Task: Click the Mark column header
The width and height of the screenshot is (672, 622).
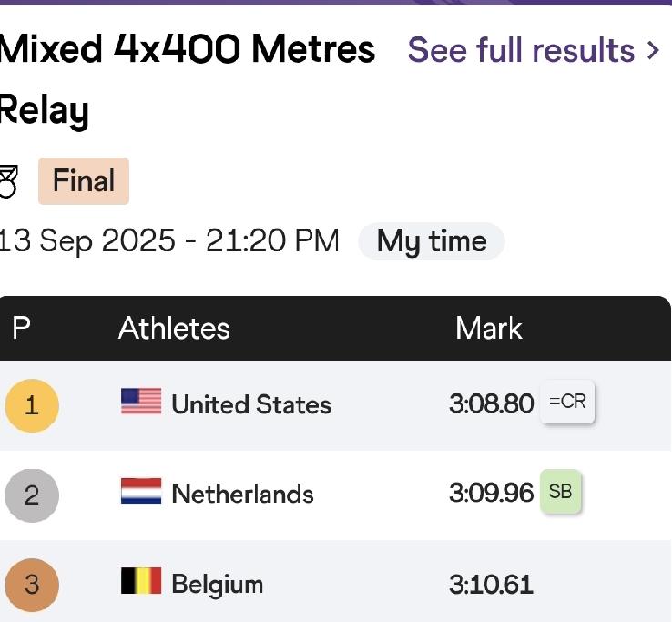Action: pos(489,329)
